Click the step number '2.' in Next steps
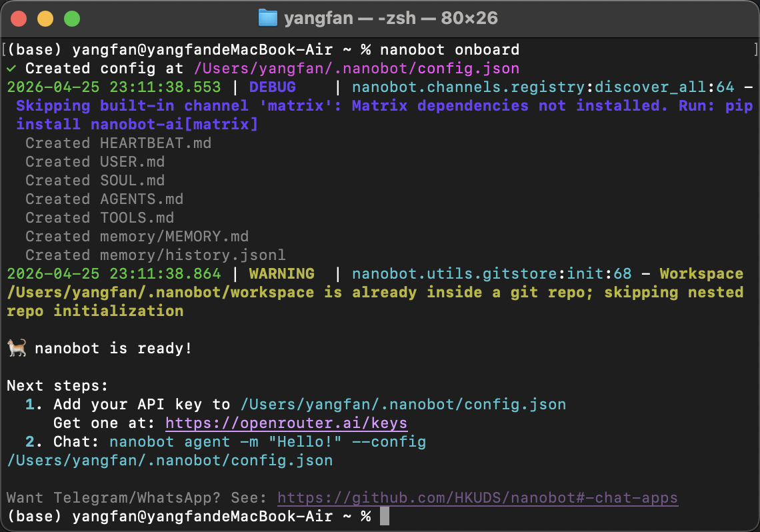 pyautogui.click(x=34, y=442)
